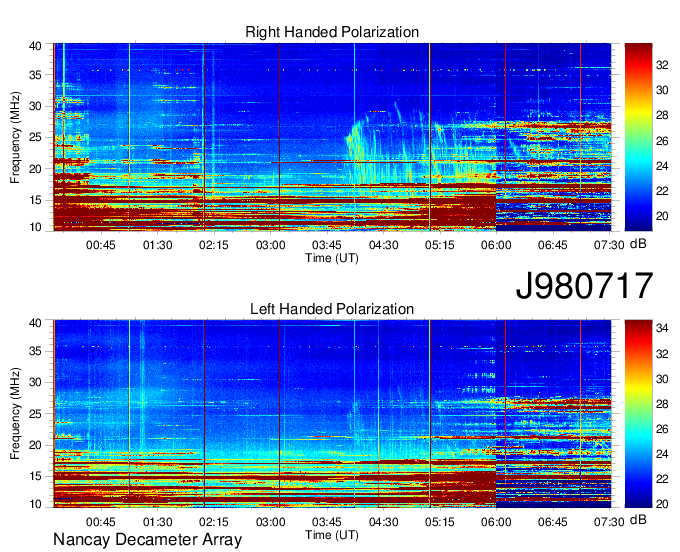
Task: Click the upper plot 'Frequency (MHz)' axis label
Action: [x=15, y=137]
